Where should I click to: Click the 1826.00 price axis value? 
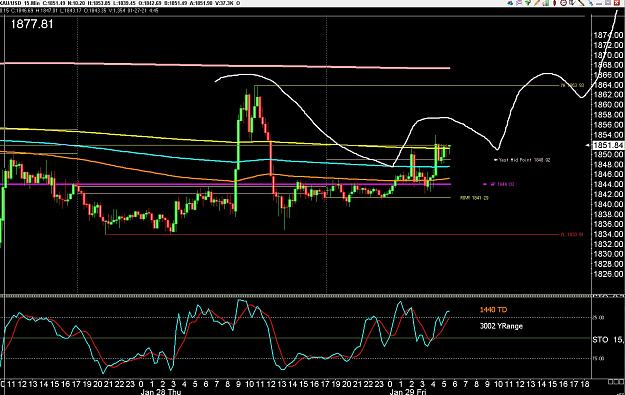coord(608,274)
